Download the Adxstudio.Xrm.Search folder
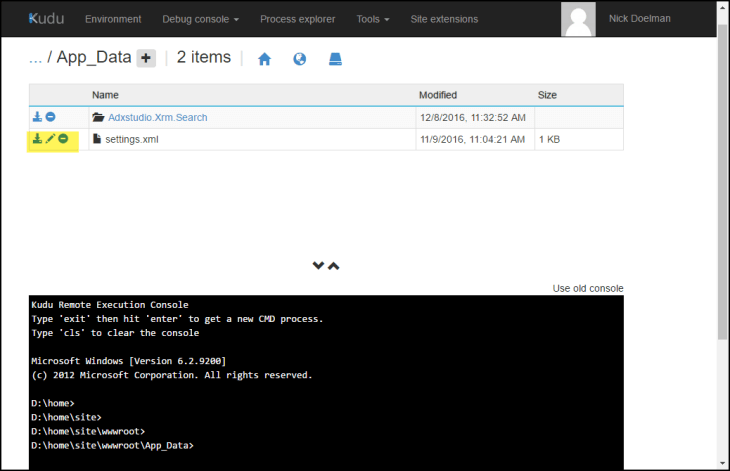The image size is (730, 471). click(37, 117)
